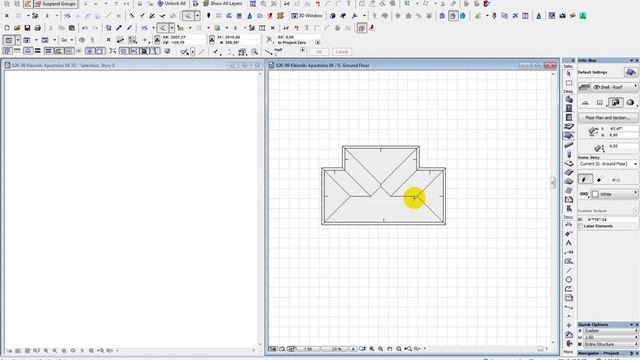Select the Circle/Arc tool in the Toolbox
This screenshot has width=640, height=360.
click(569, 280)
